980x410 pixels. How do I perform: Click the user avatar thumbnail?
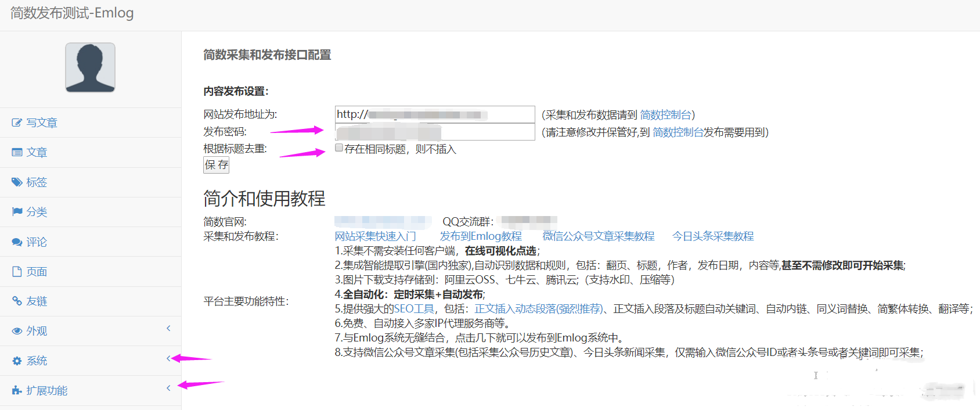[x=90, y=67]
